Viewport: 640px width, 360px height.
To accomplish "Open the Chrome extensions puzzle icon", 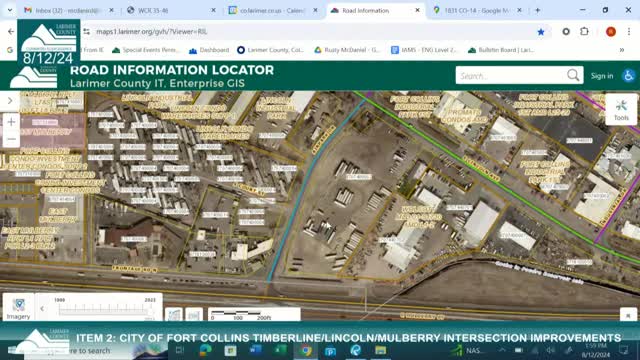I will (x=584, y=31).
